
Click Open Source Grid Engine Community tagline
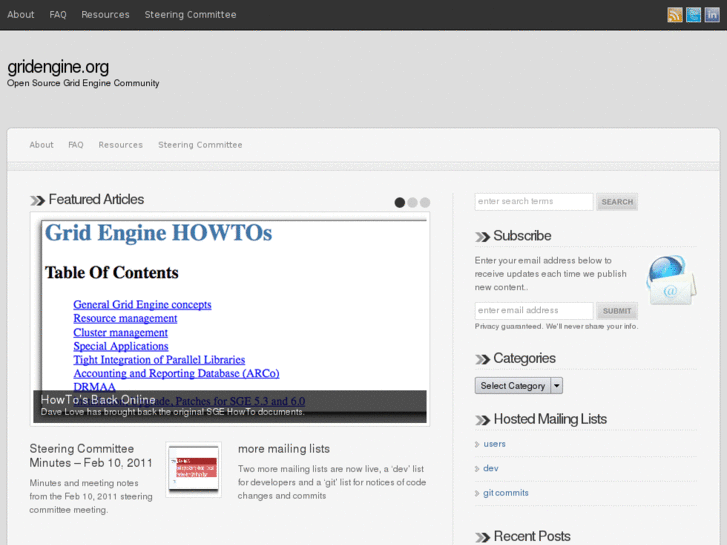(x=83, y=83)
